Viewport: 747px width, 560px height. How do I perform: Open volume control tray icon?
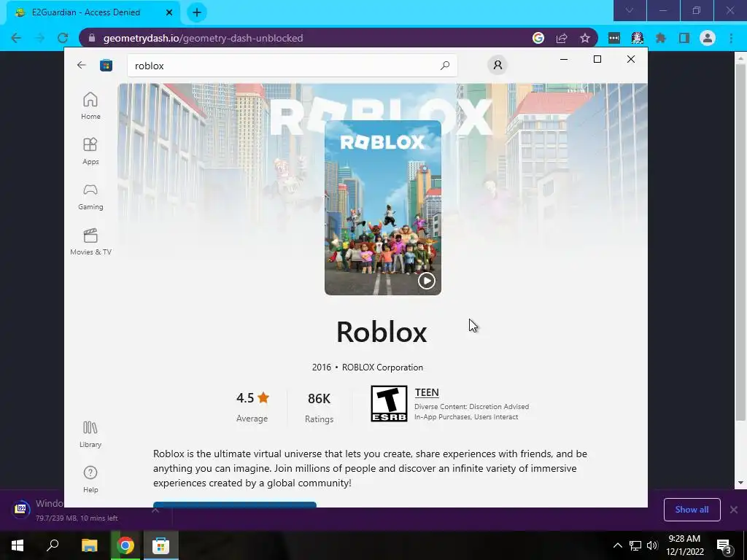(x=652, y=545)
